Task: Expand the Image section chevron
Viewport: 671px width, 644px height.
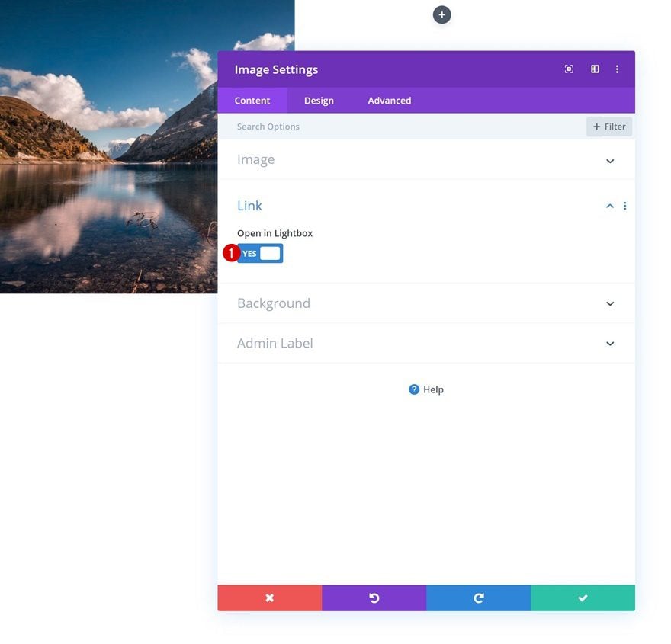Action: (x=610, y=162)
